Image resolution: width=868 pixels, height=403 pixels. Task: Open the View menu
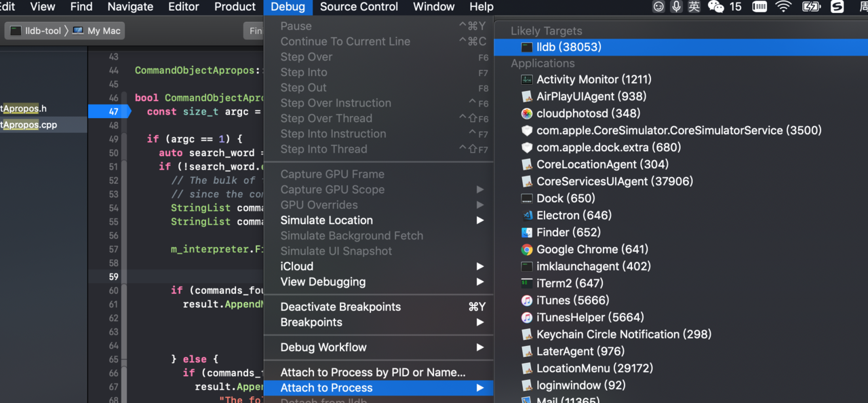[43, 7]
